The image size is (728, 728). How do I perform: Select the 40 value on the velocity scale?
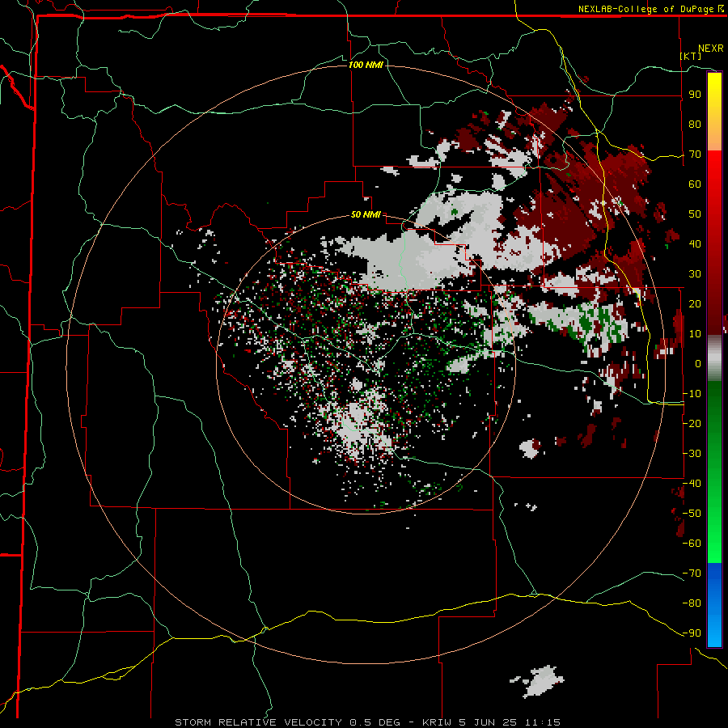pos(695,243)
